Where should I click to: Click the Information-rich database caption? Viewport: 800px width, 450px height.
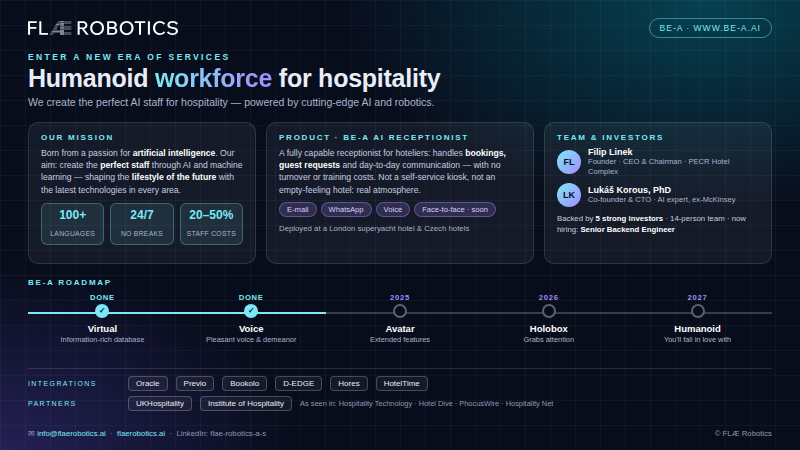pos(102,339)
